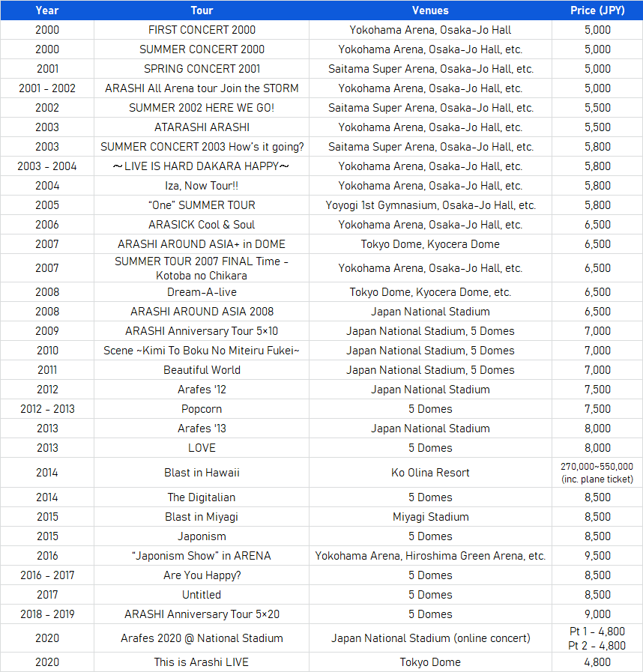Click the Miyagi Stadium venue cell
643x672 pixels.
click(430, 517)
